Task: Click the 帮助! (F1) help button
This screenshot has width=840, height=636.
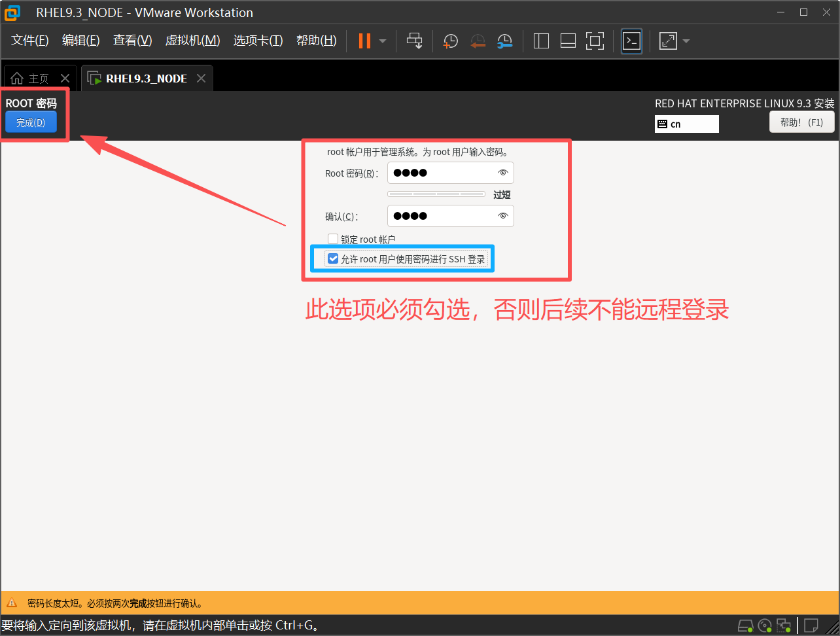Action: click(x=802, y=122)
